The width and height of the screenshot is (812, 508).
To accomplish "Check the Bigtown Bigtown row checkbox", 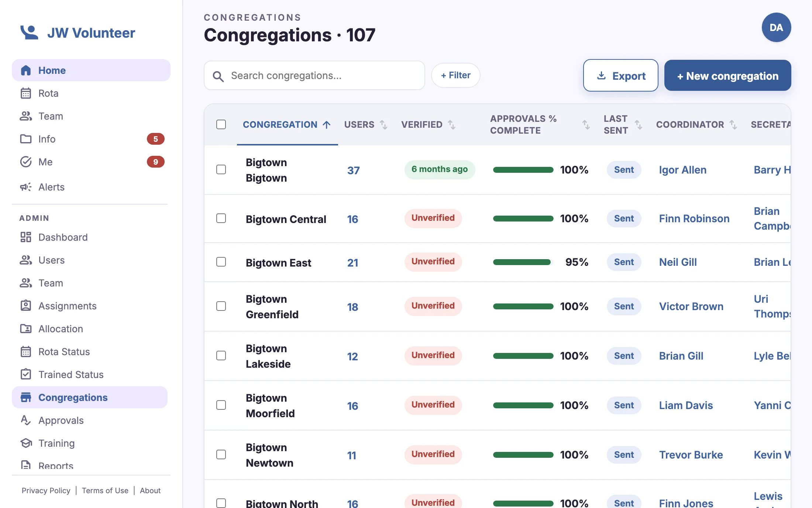I will point(221,169).
